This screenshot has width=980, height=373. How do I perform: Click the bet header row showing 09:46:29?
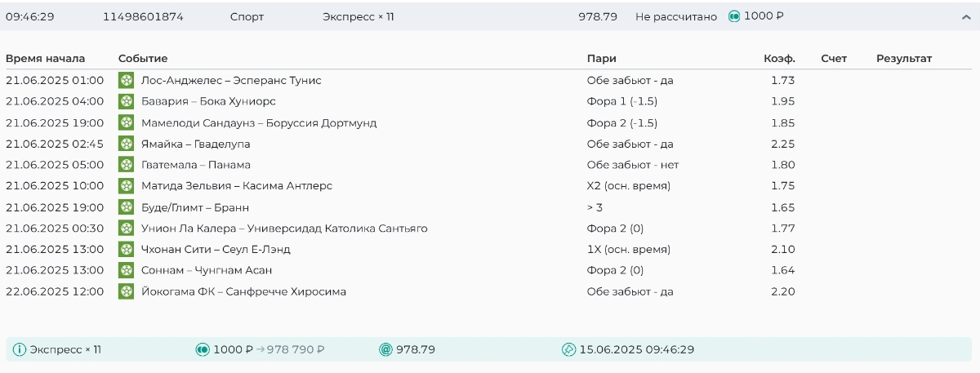click(x=30, y=16)
